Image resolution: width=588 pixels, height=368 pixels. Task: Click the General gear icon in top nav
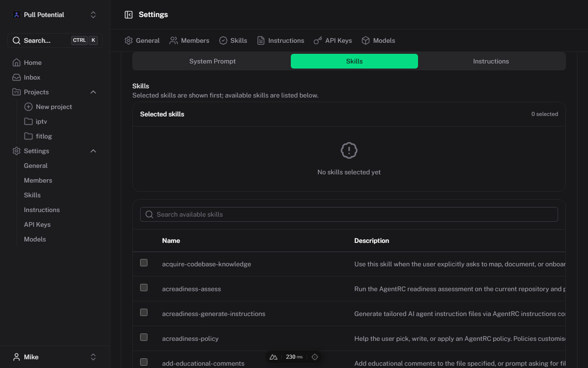129,40
